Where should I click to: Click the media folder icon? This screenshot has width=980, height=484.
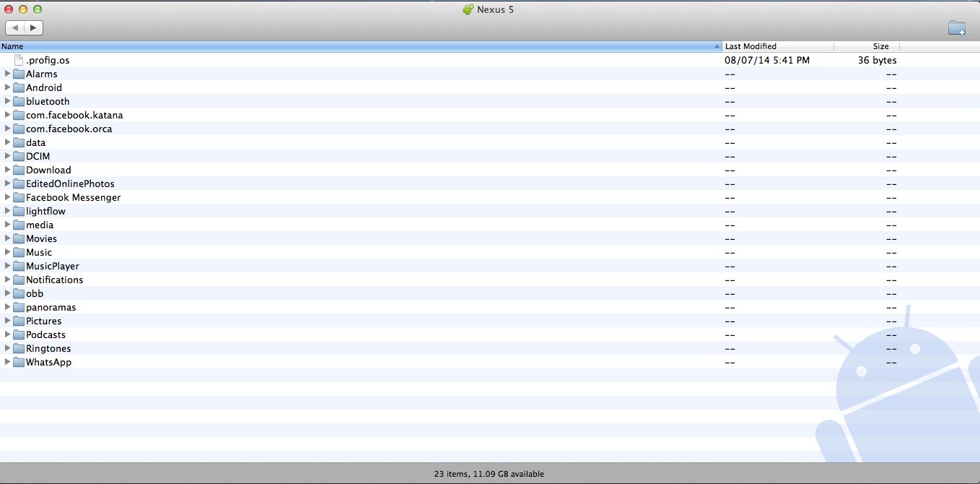[x=19, y=225]
